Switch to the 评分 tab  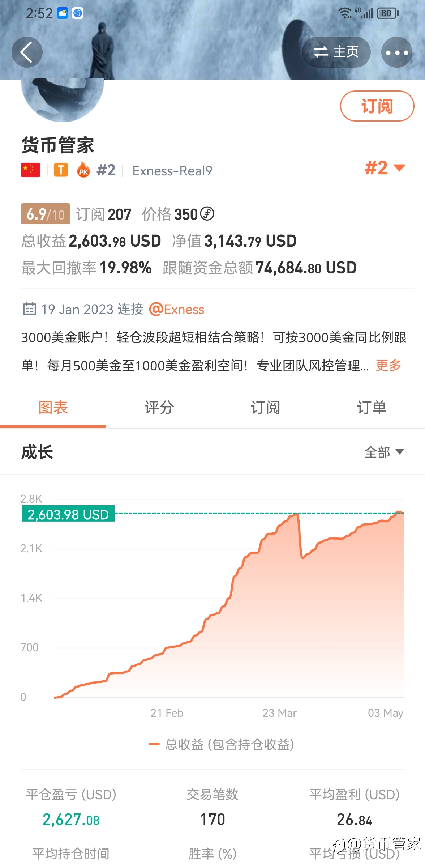tap(159, 408)
